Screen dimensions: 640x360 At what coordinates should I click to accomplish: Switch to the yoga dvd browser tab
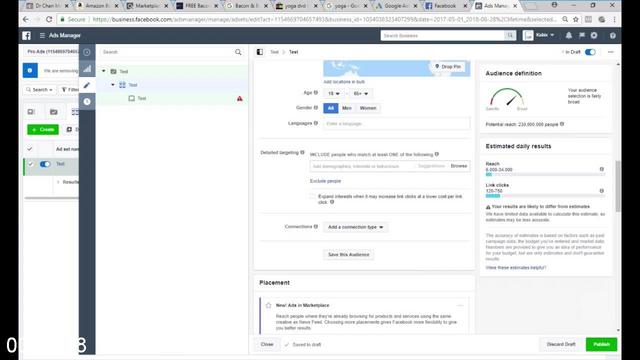tap(297, 6)
